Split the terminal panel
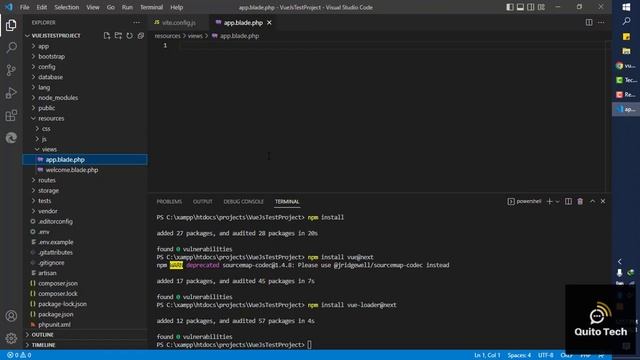The width and height of the screenshot is (640, 360). 568,202
